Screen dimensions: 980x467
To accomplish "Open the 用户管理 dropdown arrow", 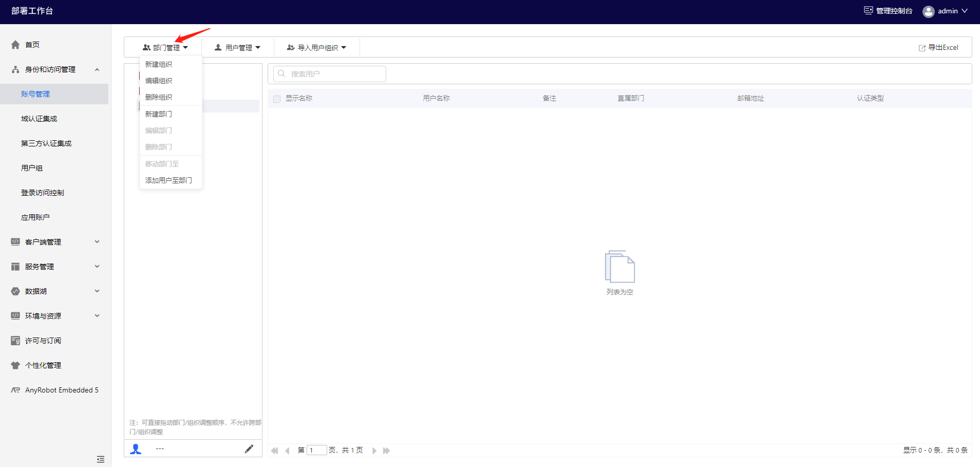I will [x=258, y=48].
